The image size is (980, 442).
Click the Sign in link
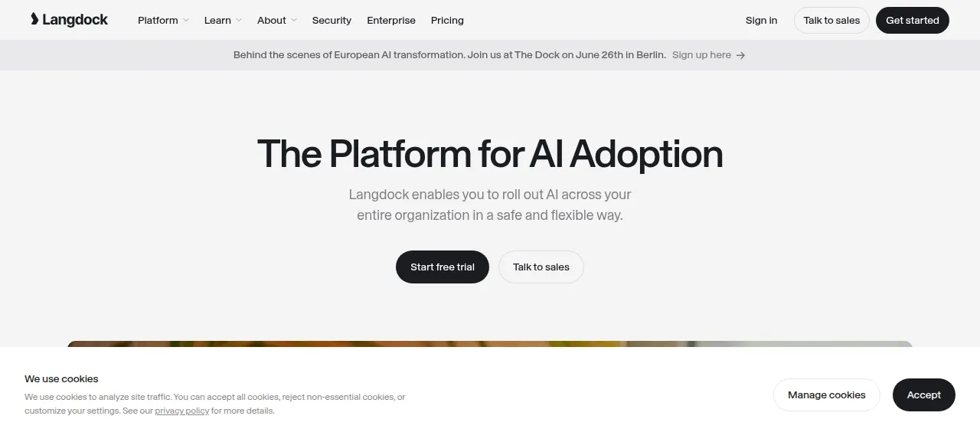tap(761, 21)
